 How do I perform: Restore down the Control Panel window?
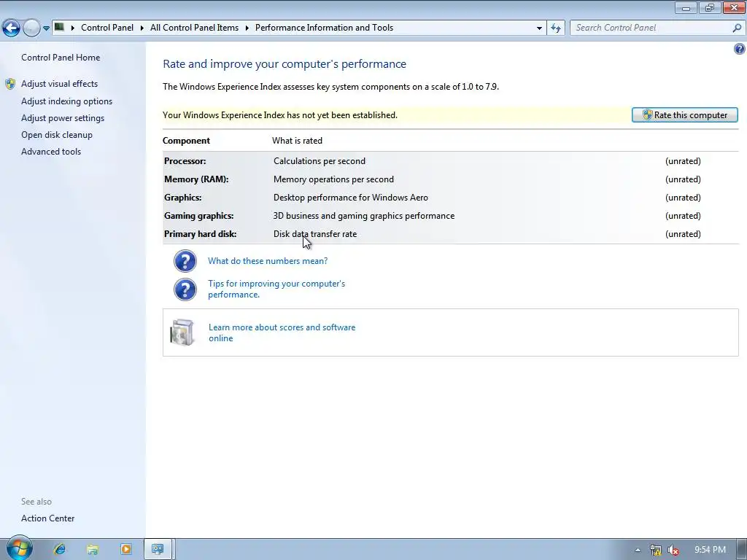point(710,7)
